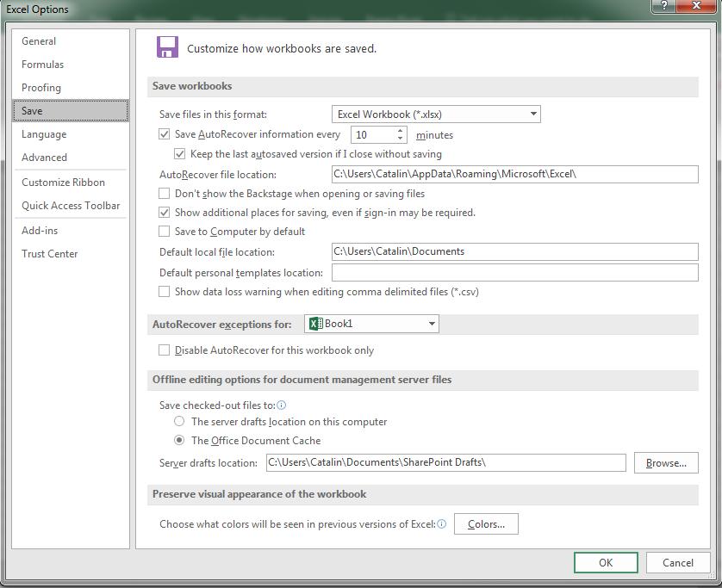
Task: Click the info icon beside Excel colors text
Action: pos(442,524)
